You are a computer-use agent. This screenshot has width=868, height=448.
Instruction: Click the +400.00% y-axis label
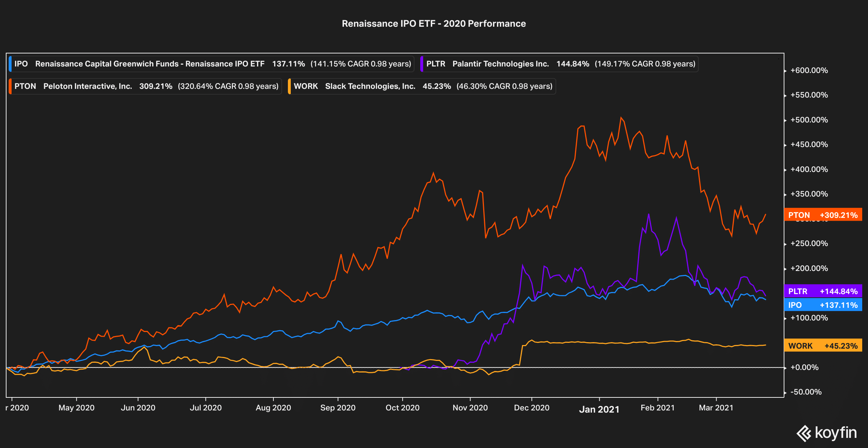pos(809,169)
